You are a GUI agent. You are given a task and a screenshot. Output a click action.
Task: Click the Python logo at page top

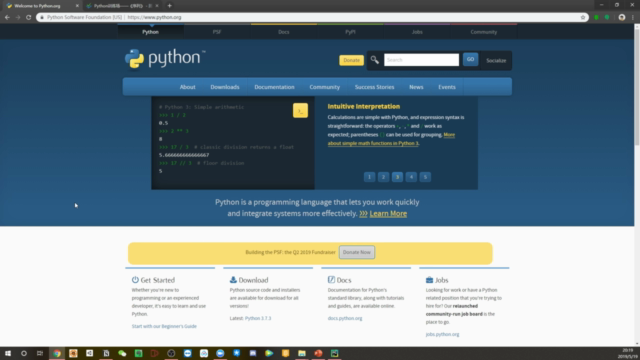[x=165, y=59]
